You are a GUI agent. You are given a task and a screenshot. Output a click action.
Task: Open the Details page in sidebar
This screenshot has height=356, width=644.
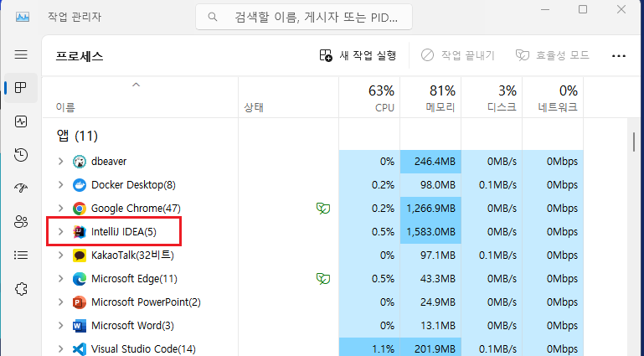click(x=21, y=255)
